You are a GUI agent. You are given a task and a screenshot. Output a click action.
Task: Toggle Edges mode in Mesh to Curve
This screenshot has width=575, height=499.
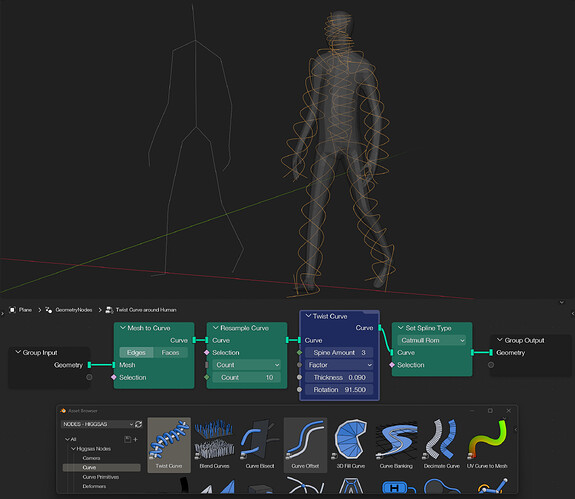pos(136,353)
